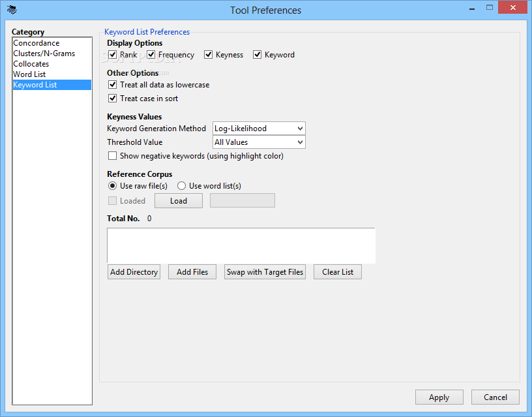532x417 pixels.
Task: Toggle the Keyword display checkbox
Action: point(257,55)
